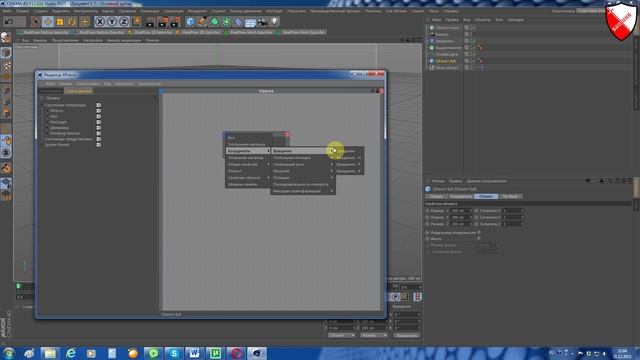The image size is (640, 360).
Task: Select Камера row in the Object Manager
Action: 442,34
